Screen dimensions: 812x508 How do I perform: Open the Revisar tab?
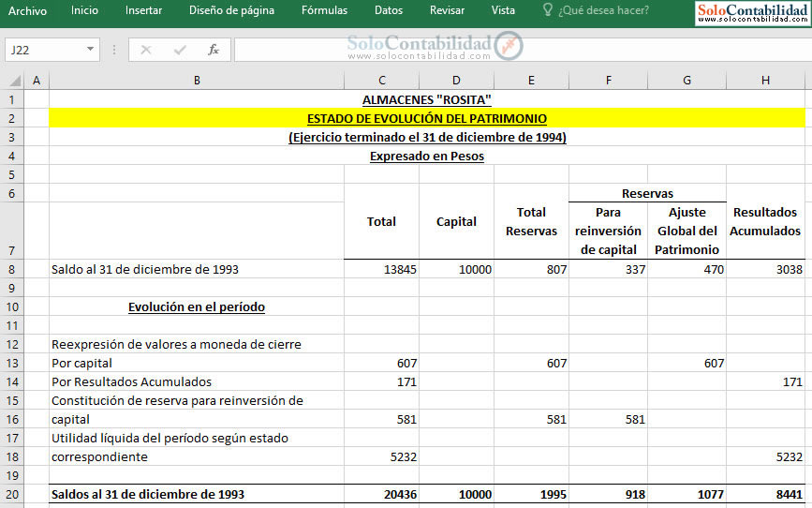tap(447, 10)
